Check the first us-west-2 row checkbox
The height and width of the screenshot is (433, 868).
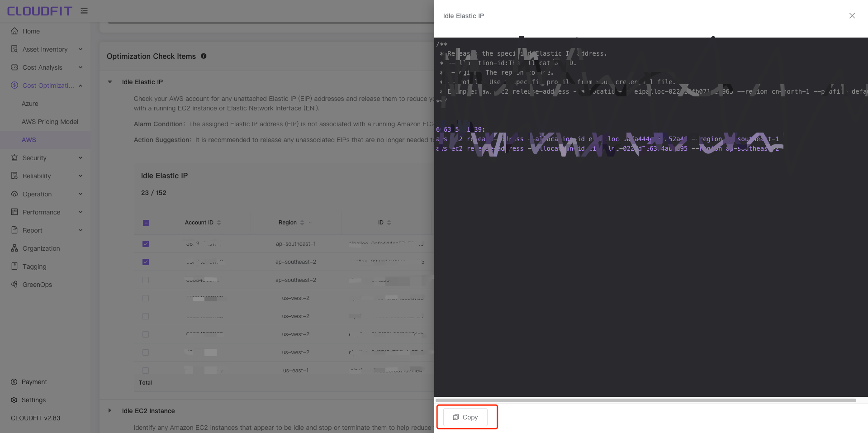tap(146, 298)
